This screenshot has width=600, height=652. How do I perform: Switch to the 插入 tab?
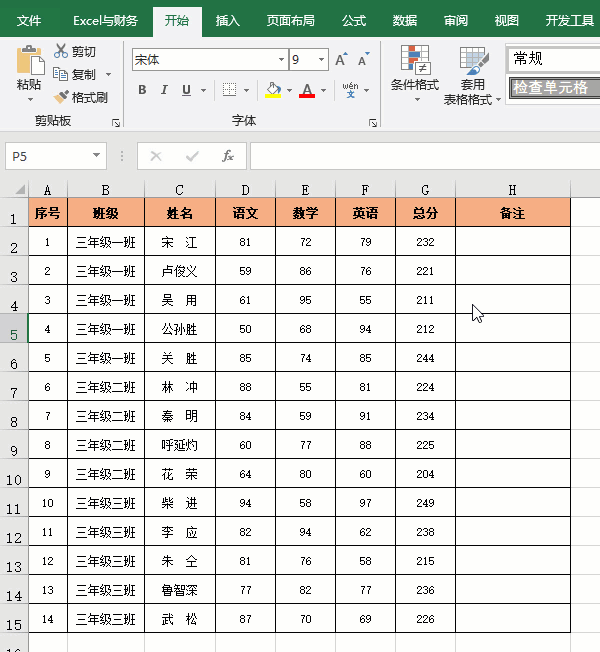228,20
